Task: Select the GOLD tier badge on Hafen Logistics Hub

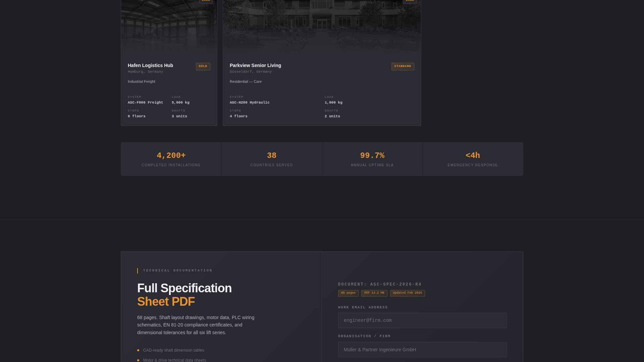Action: (203, 66)
